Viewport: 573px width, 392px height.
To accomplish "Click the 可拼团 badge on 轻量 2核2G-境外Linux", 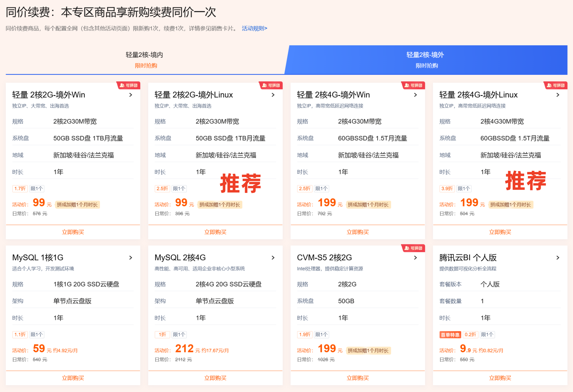I will pos(271,85).
